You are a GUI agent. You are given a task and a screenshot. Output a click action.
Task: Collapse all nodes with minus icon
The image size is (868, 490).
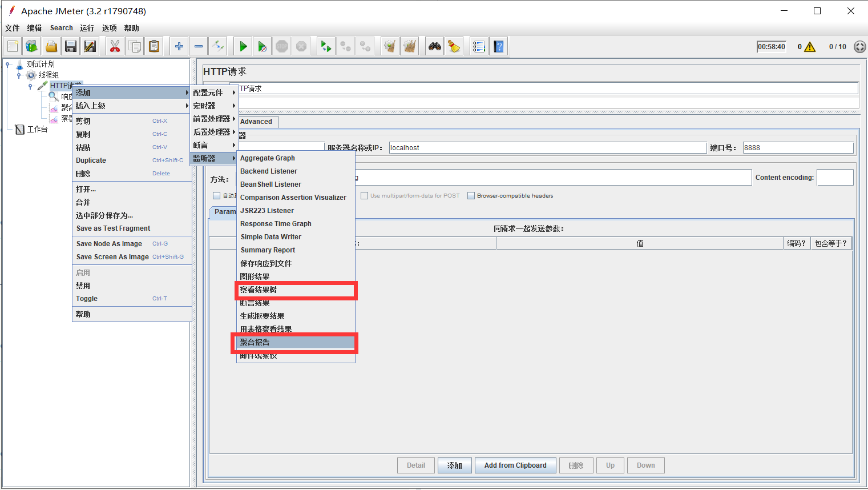point(199,46)
